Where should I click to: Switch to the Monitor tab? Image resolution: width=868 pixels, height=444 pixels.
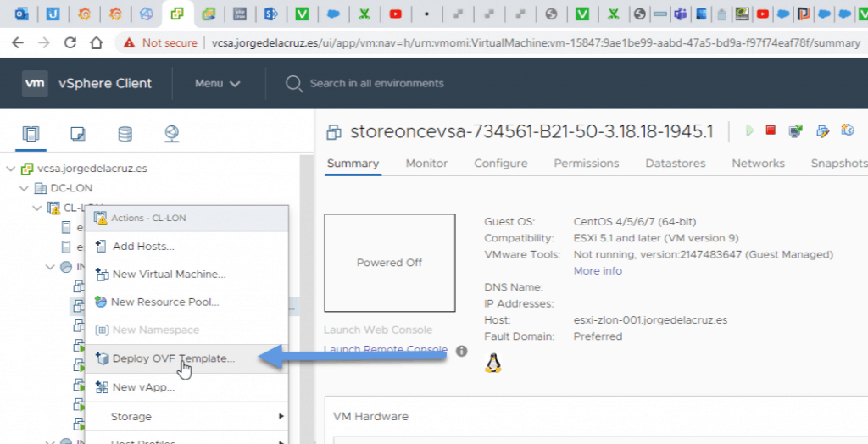426,164
